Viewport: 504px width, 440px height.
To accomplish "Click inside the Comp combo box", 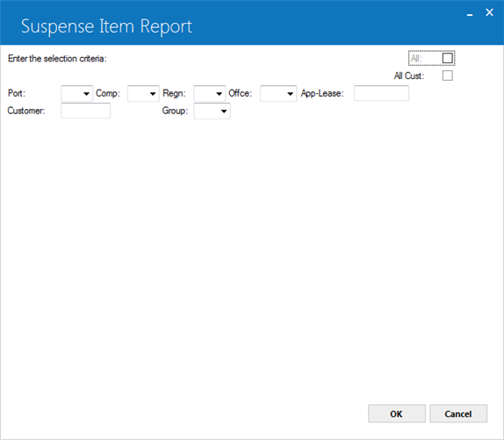I will [x=143, y=93].
